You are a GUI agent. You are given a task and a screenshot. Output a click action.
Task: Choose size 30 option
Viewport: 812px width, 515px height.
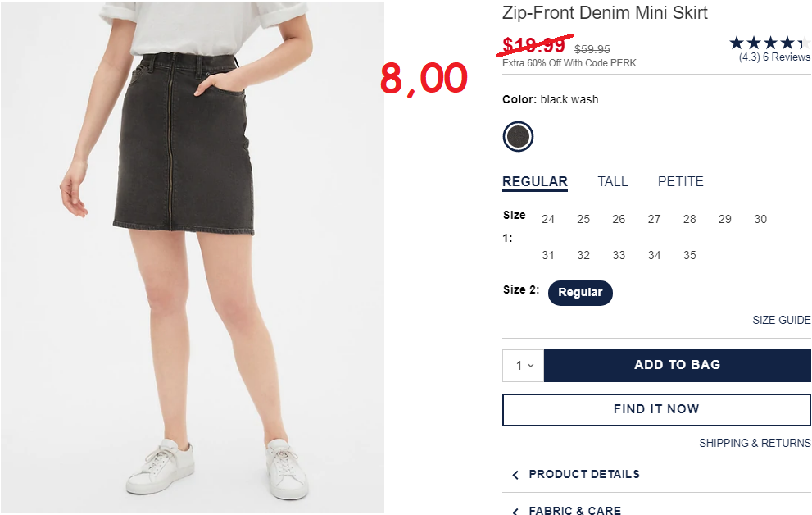pos(760,219)
